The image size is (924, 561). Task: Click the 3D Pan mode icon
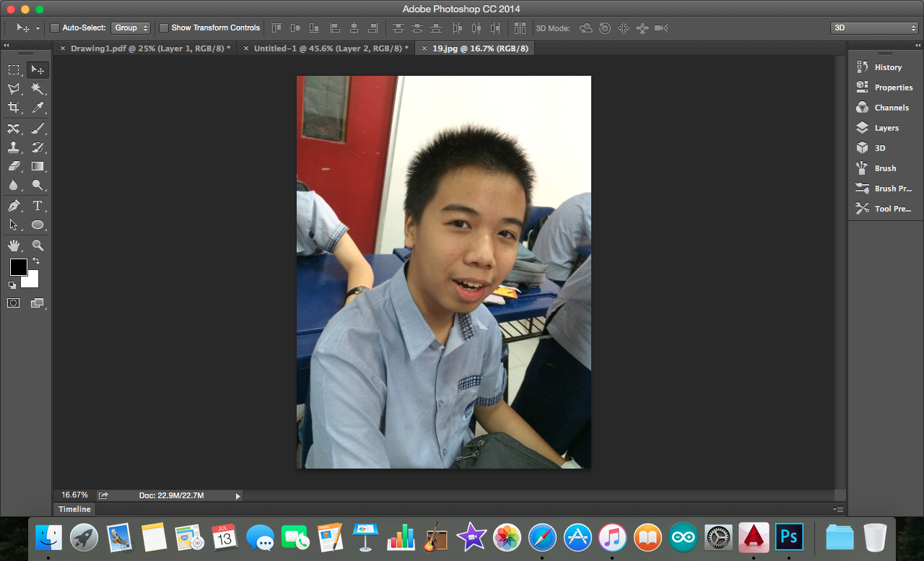click(624, 28)
